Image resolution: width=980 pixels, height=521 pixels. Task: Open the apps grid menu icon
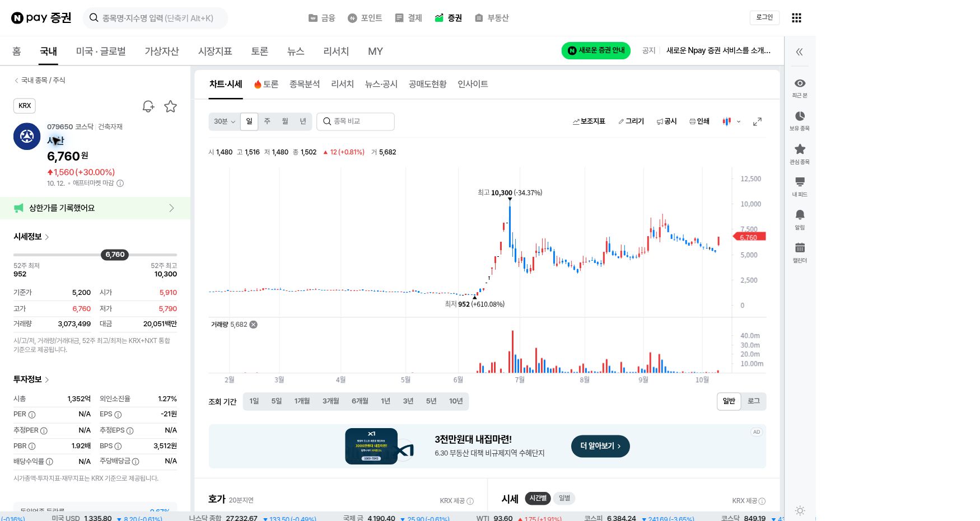pyautogui.click(x=796, y=18)
